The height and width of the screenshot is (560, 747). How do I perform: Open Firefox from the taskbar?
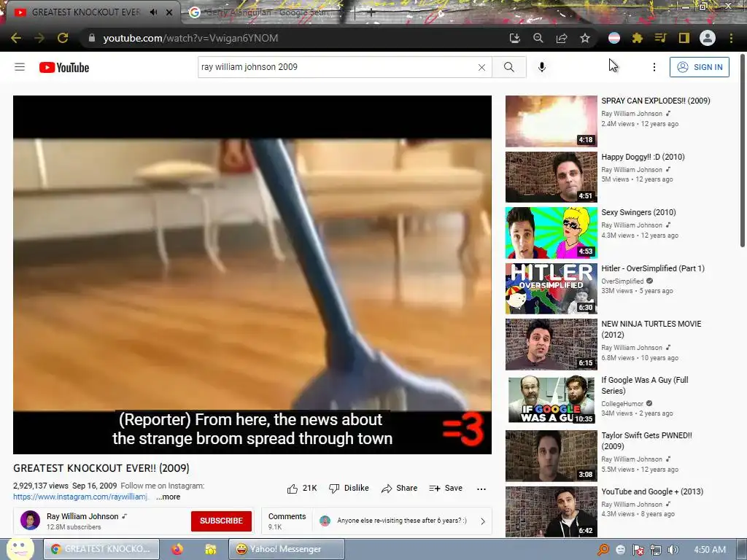tap(177, 549)
